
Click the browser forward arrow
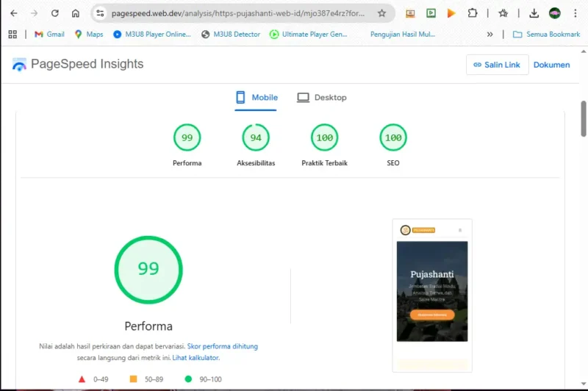click(34, 13)
